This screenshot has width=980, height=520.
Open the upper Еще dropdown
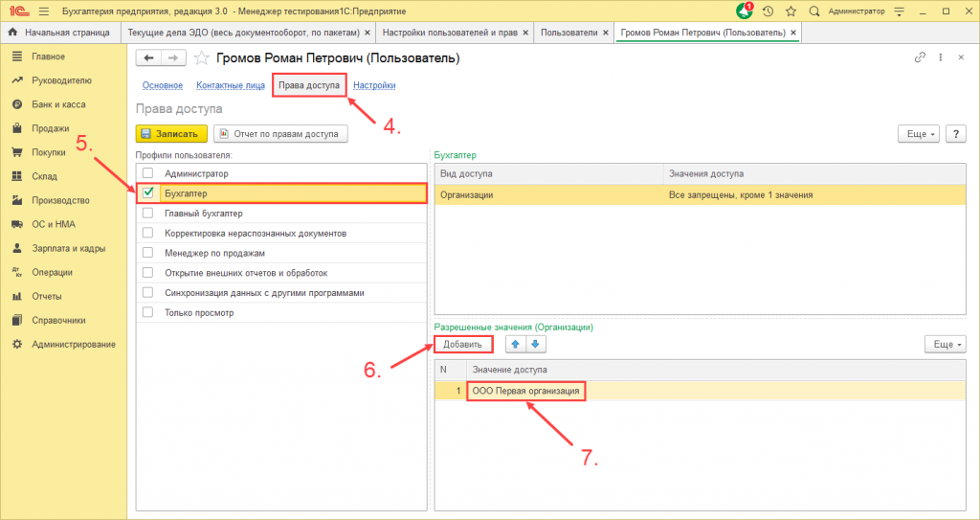919,134
